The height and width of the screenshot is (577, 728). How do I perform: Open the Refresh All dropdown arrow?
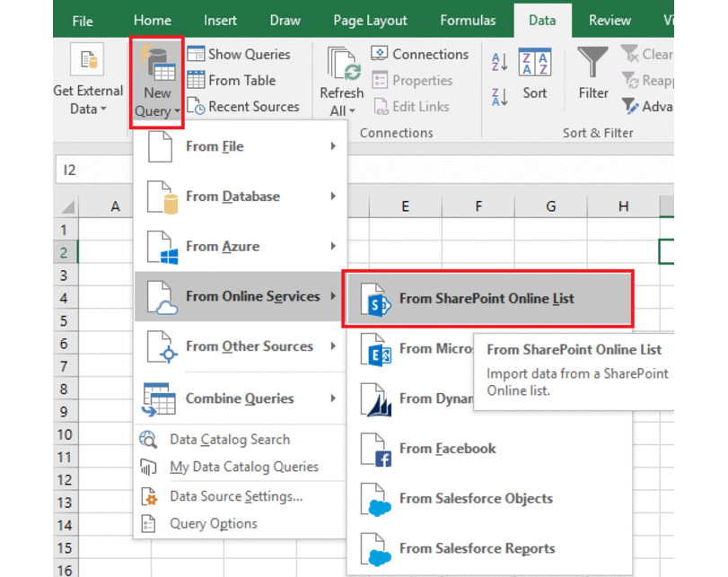pyautogui.click(x=352, y=111)
